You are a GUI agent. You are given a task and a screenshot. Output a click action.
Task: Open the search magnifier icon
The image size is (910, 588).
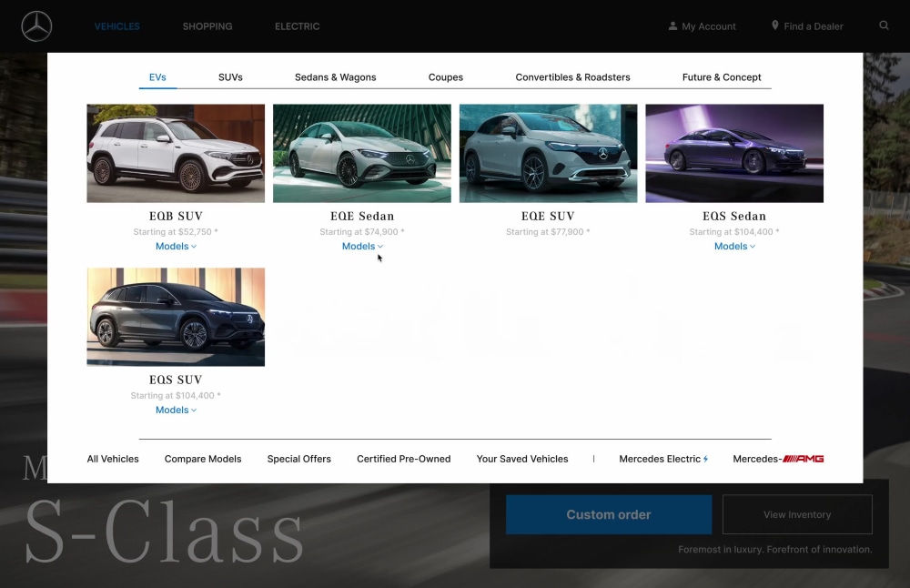point(884,25)
